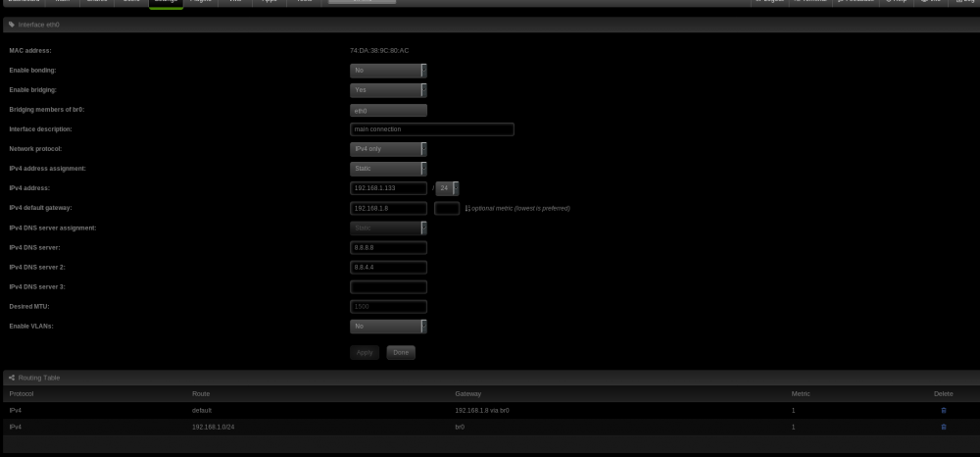Open the Enable bonding dropdown
The height and width of the screenshot is (457, 980).
click(388, 71)
